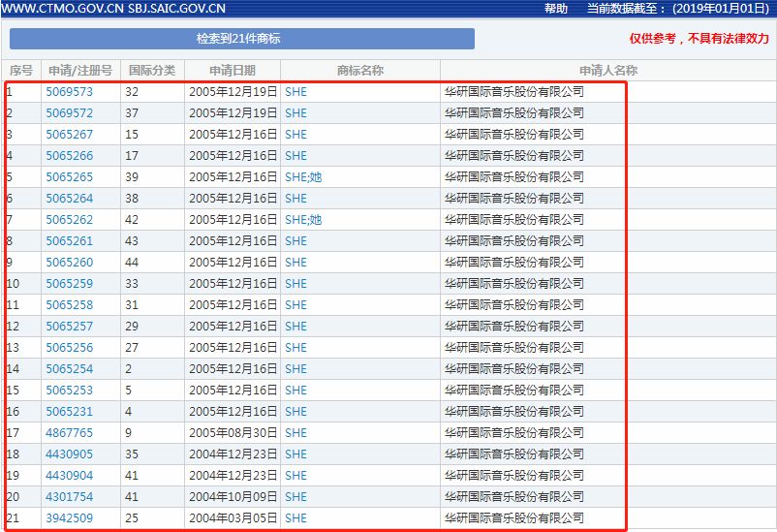
Task: Select applicant name in row 3942509
Action: pos(514,518)
